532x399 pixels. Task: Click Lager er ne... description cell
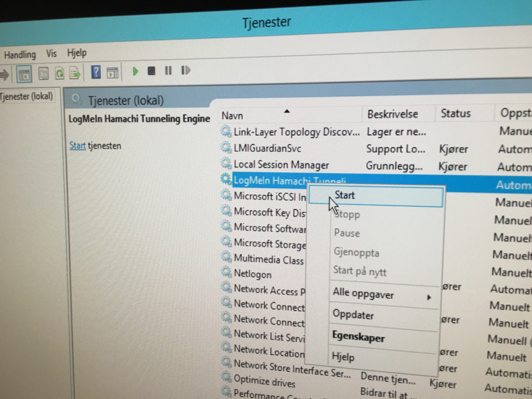point(396,132)
